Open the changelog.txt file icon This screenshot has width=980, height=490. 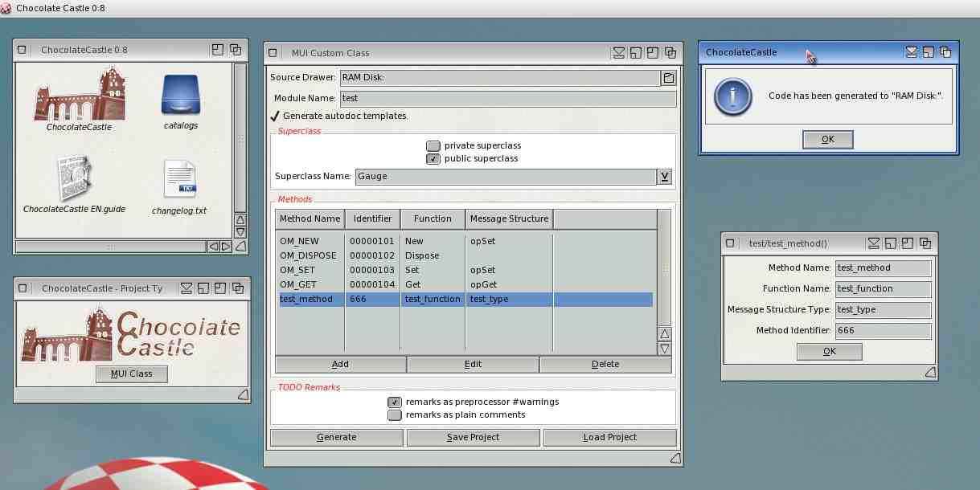[x=179, y=180]
